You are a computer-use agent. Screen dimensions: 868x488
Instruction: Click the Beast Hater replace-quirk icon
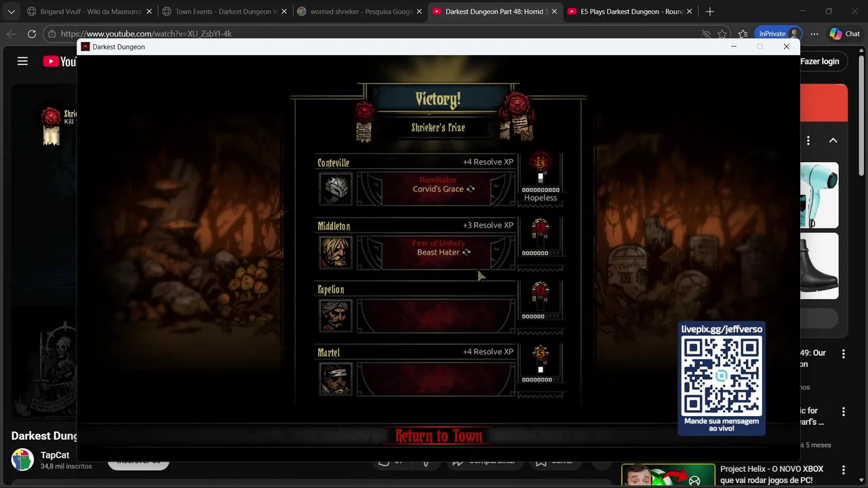(x=466, y=252)
